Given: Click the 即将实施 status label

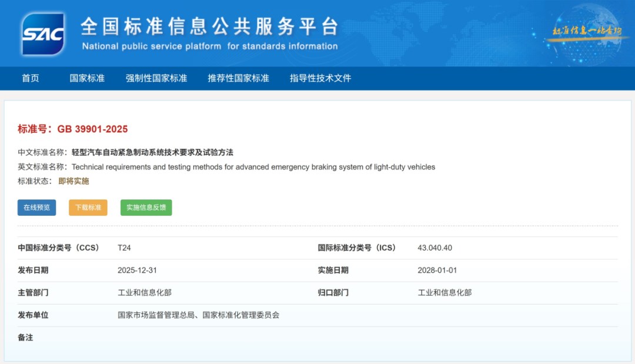Looking at the screenshot, I should (x=74, y=181).
